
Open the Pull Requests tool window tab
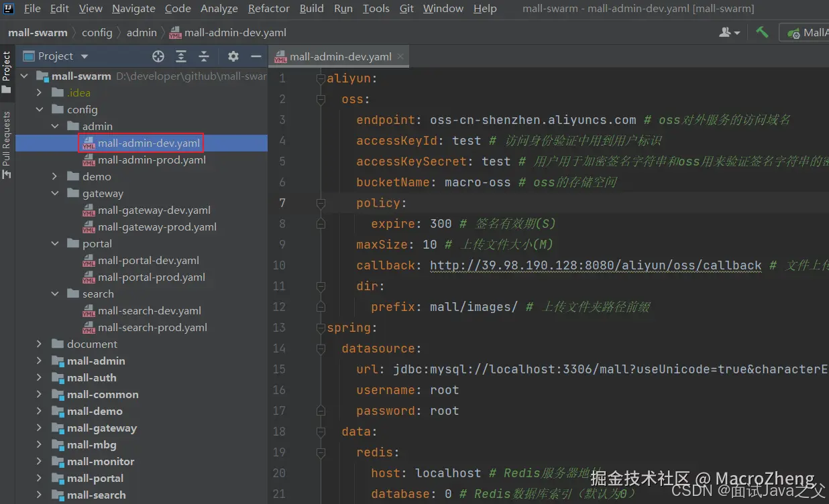pyautogui.click(x=7, y=145)
